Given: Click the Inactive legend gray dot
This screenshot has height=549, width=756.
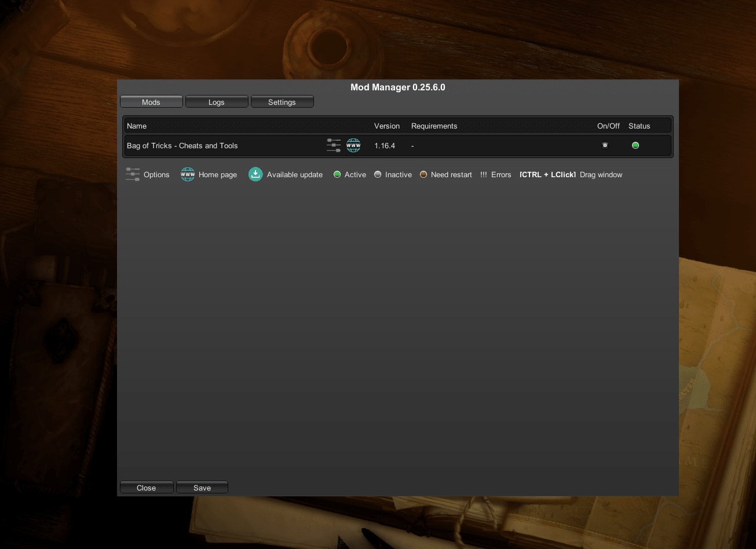Looking at the screenshot, I should tap(378, 174).
